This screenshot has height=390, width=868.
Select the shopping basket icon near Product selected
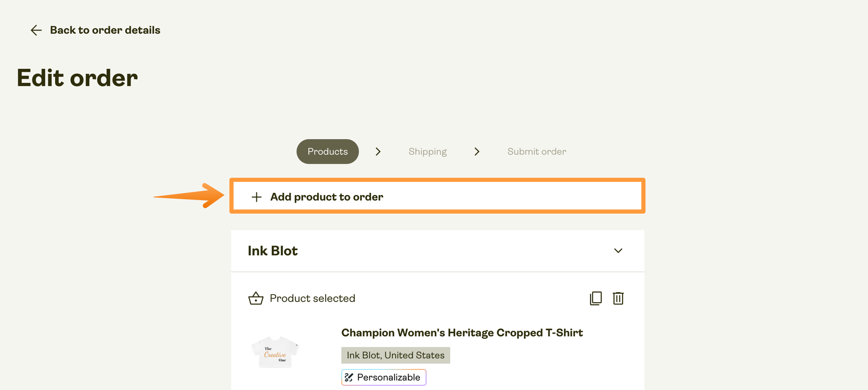[x=256, y=298]
